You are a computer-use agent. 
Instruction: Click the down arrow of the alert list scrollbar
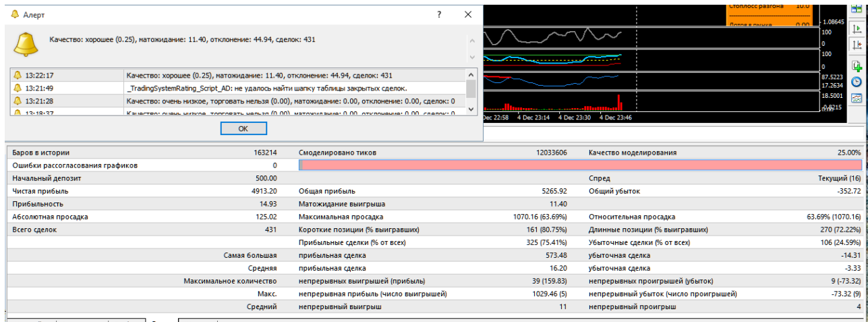pyautogui.click(x=471, y=109)
